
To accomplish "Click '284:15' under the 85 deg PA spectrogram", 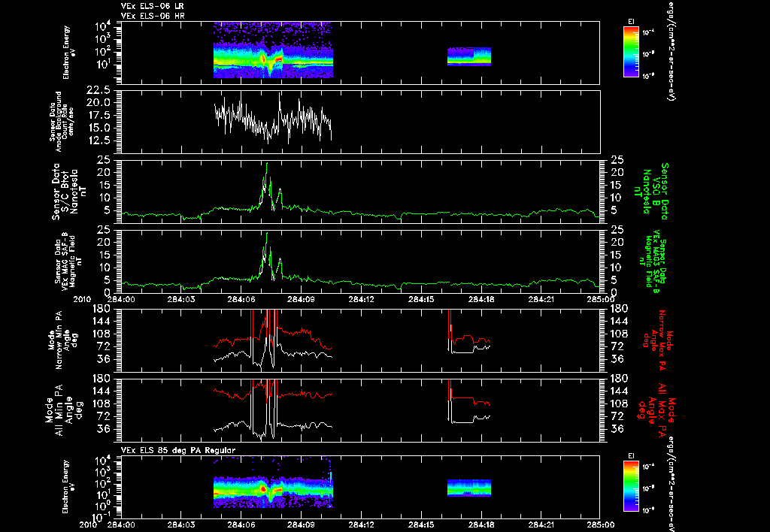I will point(421,524).
